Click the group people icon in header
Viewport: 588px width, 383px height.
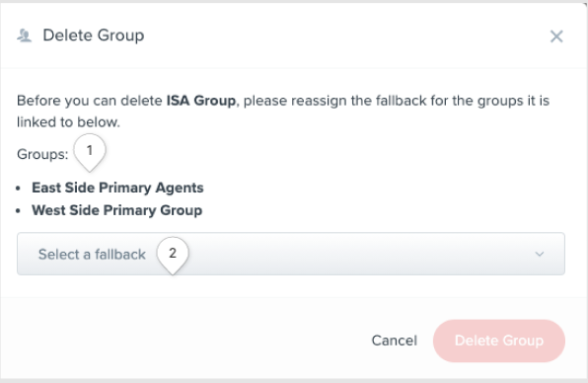point(25,36)
